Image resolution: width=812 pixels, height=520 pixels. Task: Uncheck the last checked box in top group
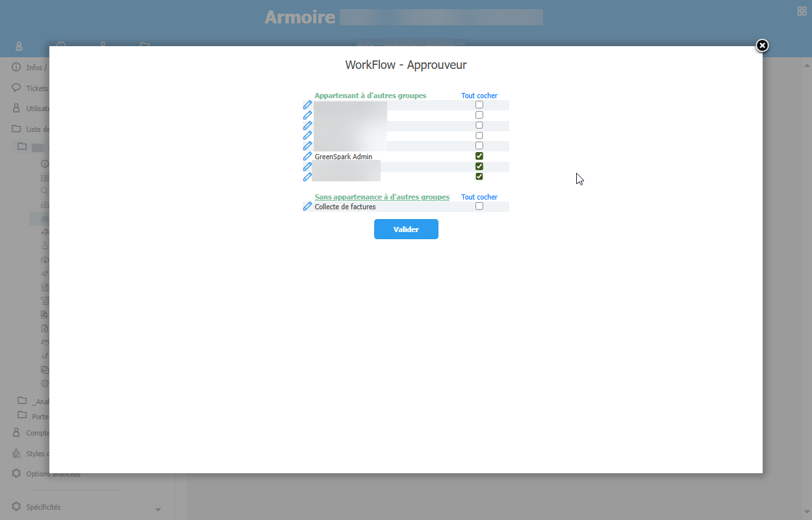[x=479, y=176]
